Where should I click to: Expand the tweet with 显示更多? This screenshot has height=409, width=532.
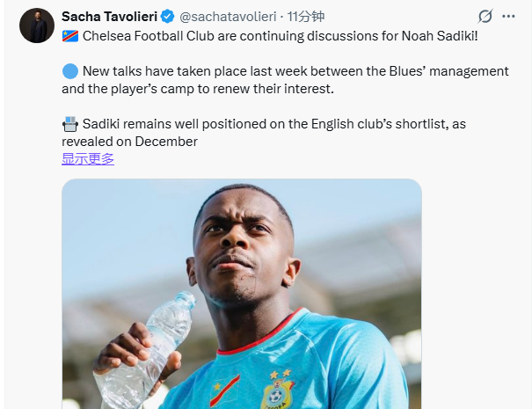tap(88, 159)
